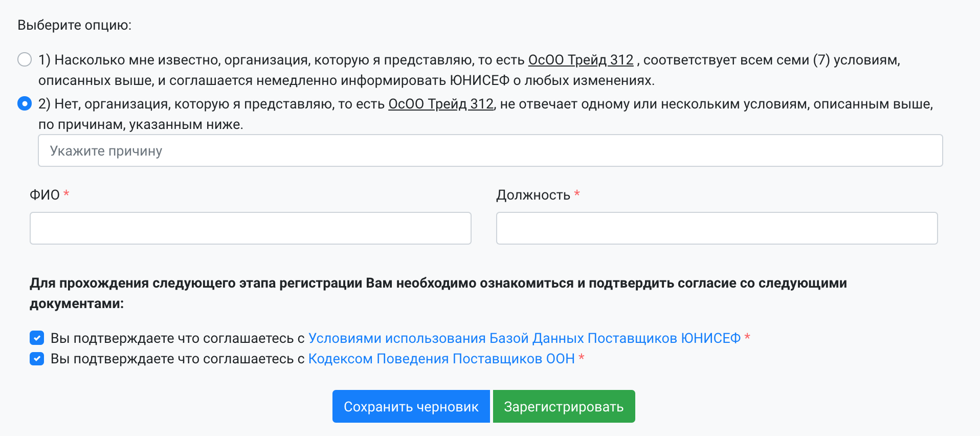Image resolution: width=980 pixels, height=436 pixels.
Task: Uncheck the UNICEF supplier database terms checkbox
Action: (37, 338)
